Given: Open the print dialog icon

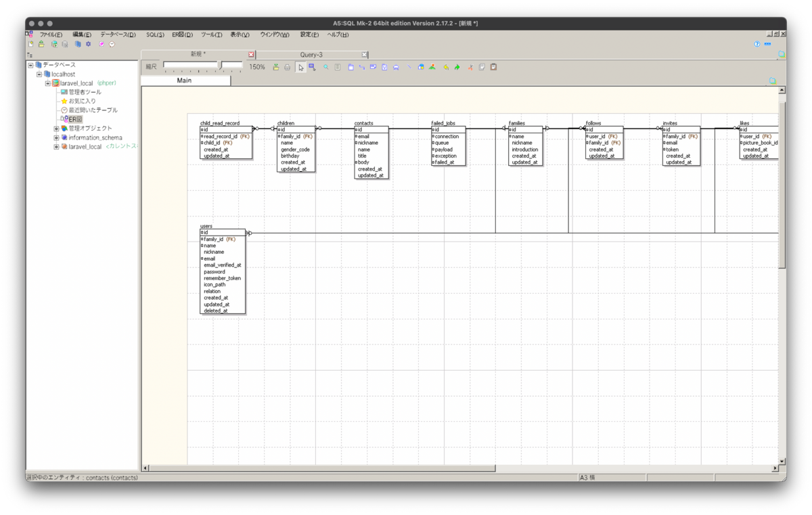Looking at the screenshot, I should (x=287, y=67).
